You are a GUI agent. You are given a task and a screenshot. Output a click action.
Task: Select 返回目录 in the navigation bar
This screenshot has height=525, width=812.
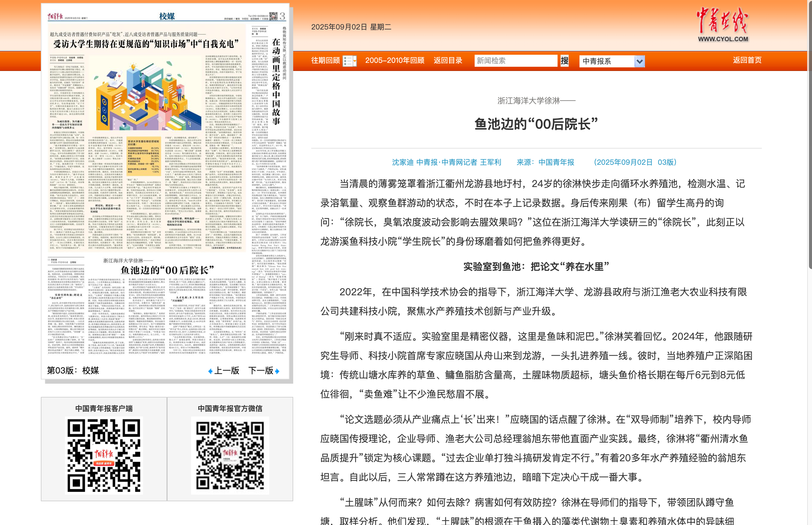448,61
